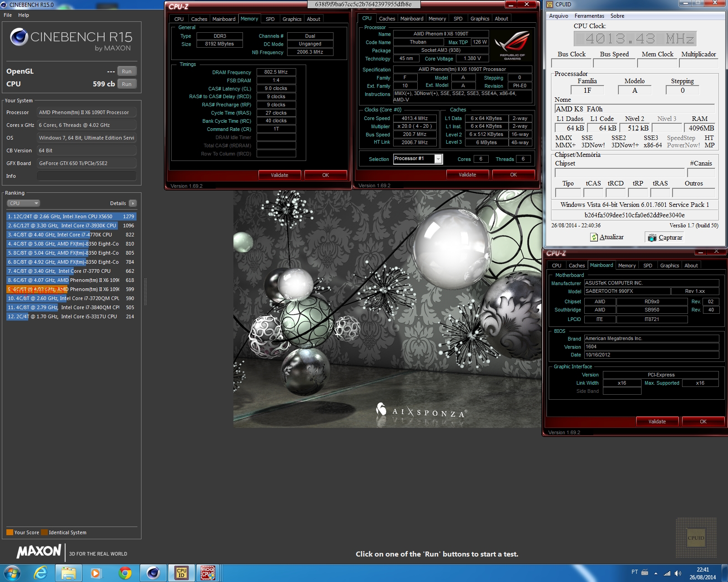Open Windows Media Player taskbar icon

click(x=96, y=573)
